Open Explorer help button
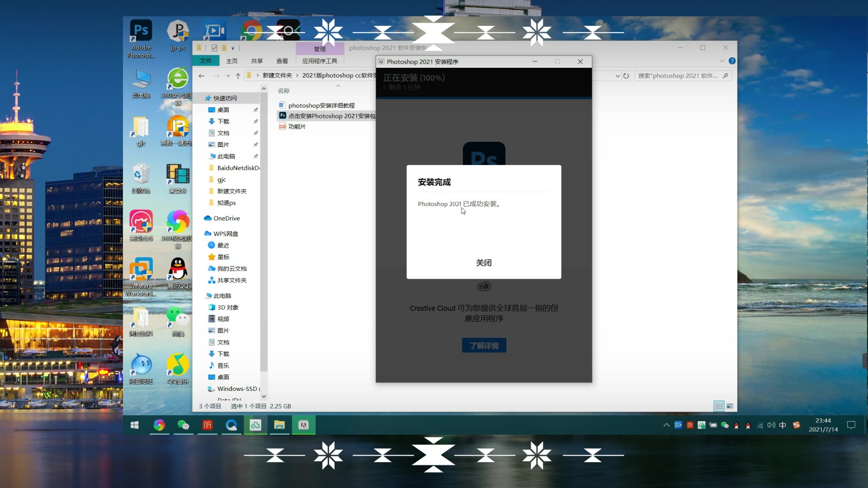The width and height of the screenshot is (868, 488). coord(732,61)
